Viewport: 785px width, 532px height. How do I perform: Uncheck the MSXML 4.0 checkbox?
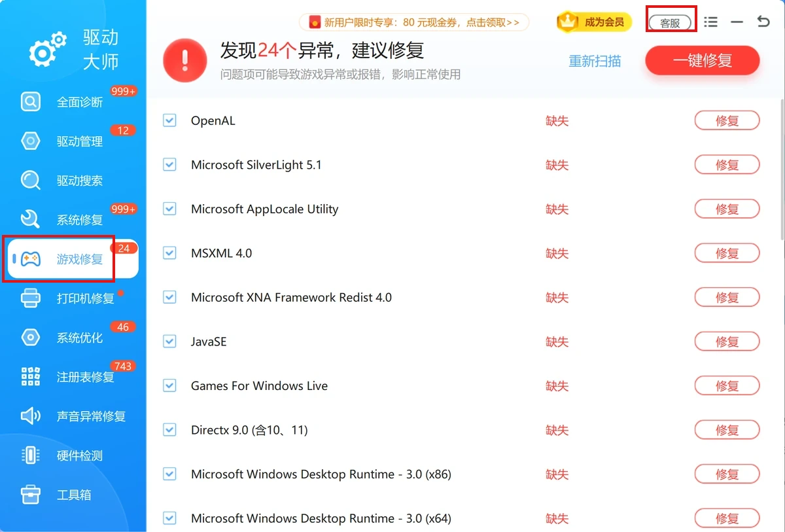(x=169, y=253)
